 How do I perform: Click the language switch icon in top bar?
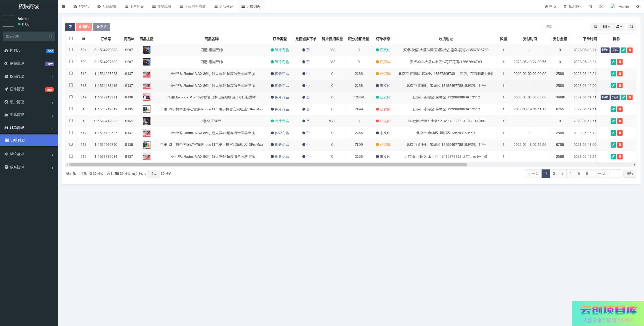click(590, 7)
